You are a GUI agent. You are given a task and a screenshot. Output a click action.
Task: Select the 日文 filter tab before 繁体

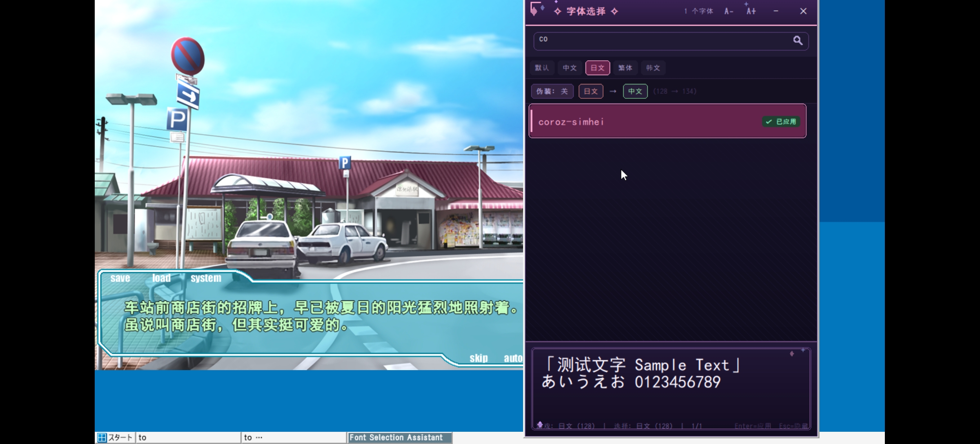point(597,68)
